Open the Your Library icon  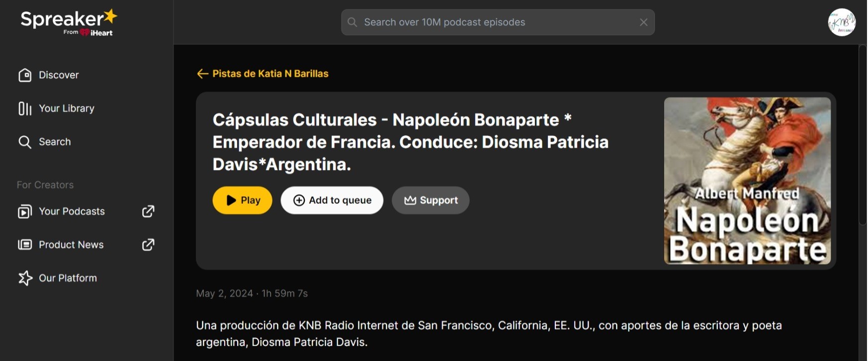point(25,108)
